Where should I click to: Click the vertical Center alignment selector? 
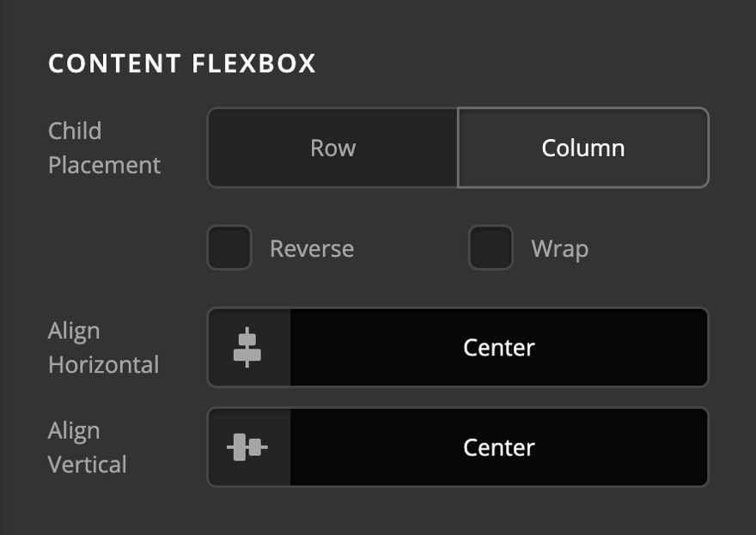pos(498,447)
